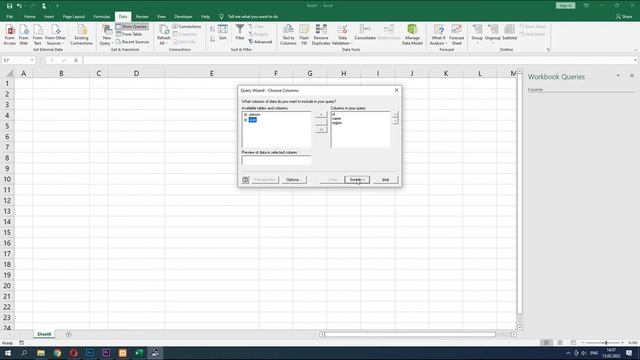Click Sort A to Z icon

click(x=212, y=29)
